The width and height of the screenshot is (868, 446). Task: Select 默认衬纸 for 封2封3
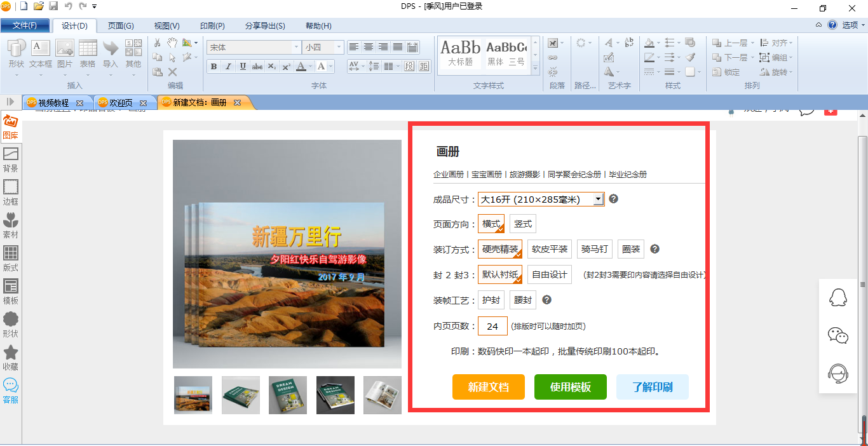500,274
